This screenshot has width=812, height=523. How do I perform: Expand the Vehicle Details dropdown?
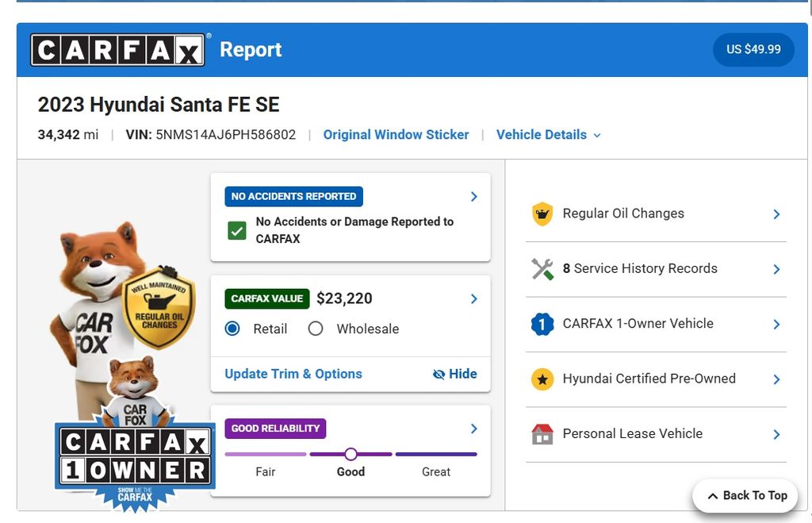[549, 135]
